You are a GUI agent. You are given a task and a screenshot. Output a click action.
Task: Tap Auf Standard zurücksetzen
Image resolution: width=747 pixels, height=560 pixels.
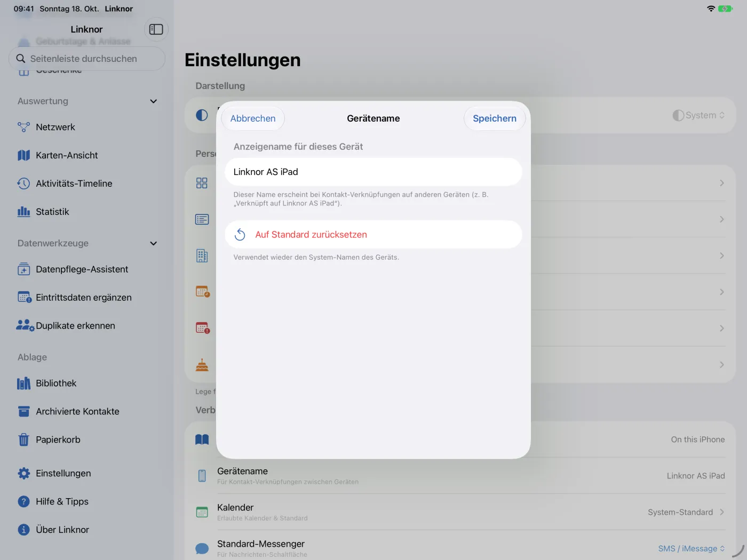[373, 235]
